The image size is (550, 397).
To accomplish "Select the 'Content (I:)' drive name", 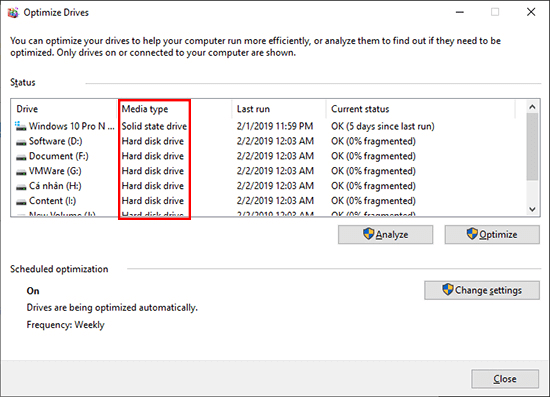I will click(x=52, y=201).
